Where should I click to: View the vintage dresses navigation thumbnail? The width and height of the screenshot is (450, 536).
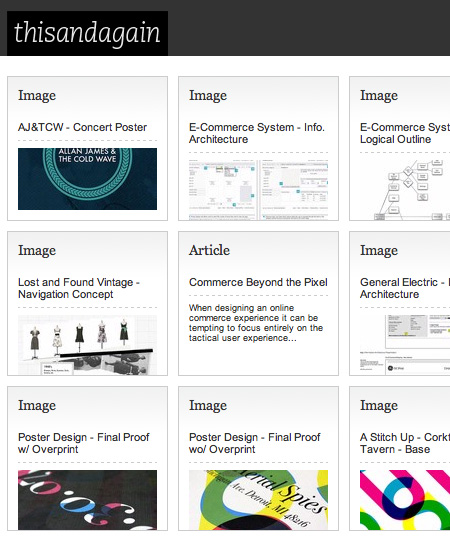tap(88, 345)
